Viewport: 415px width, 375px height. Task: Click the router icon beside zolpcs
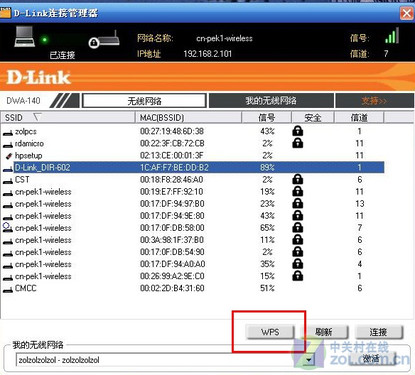(8, 133)
